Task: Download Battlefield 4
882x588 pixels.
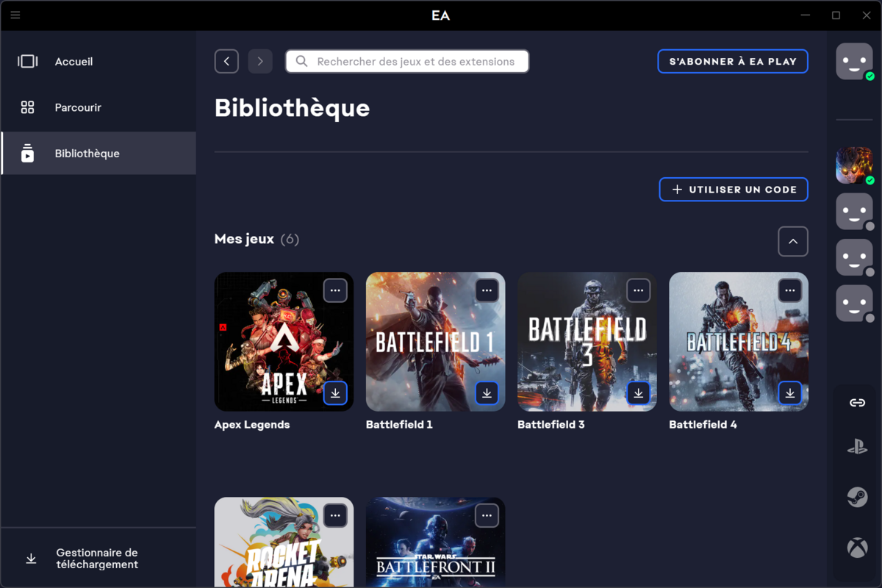Action: [x=789, y=393]
